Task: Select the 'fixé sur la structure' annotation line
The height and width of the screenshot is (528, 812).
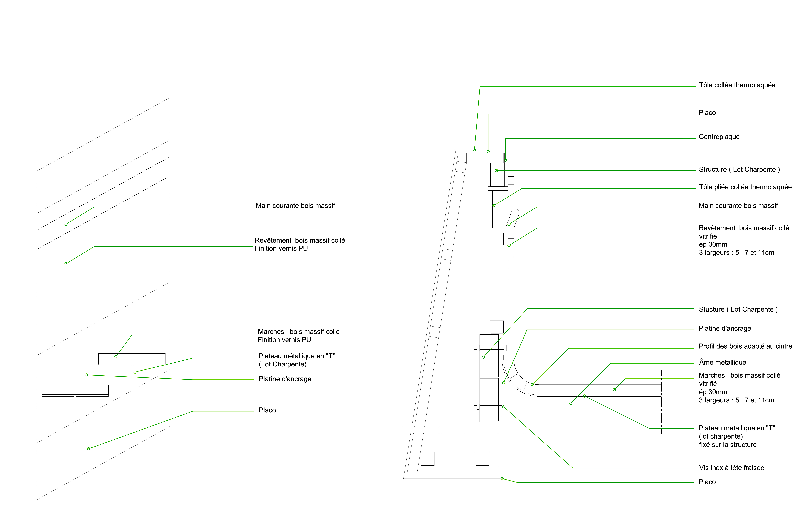Action: (x=727, y=445)
